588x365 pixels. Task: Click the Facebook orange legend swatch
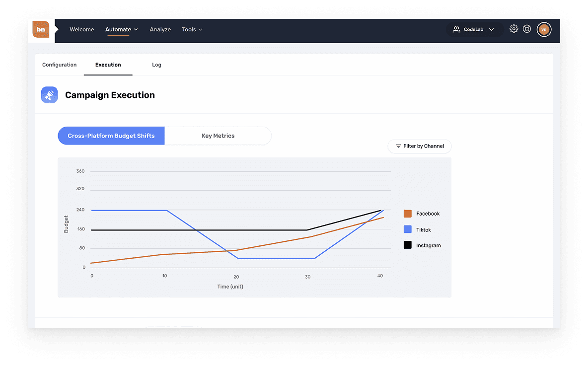(x=408, y=214)
